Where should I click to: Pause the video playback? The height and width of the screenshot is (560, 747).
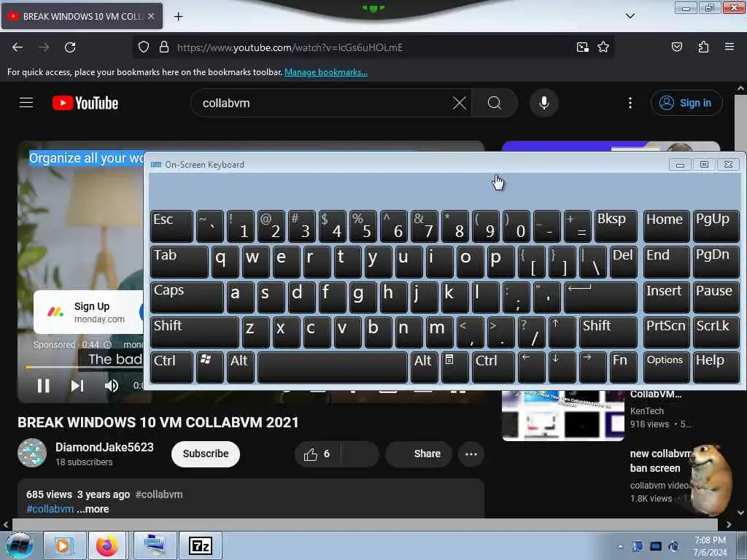pos(43,385)
